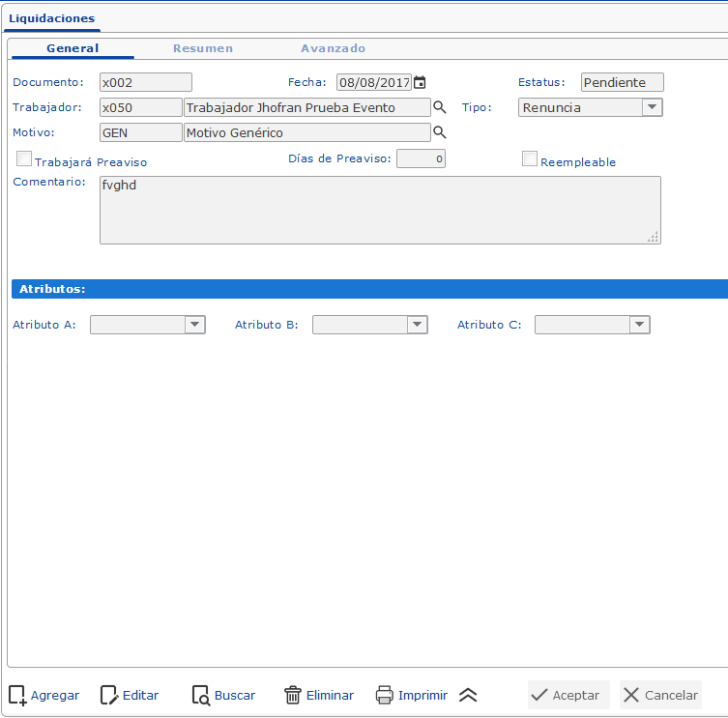Collapse toolbar with double chevron up icon
This screenshot has height=718, width=728.
pyautogui.click(x=468, y=695)
